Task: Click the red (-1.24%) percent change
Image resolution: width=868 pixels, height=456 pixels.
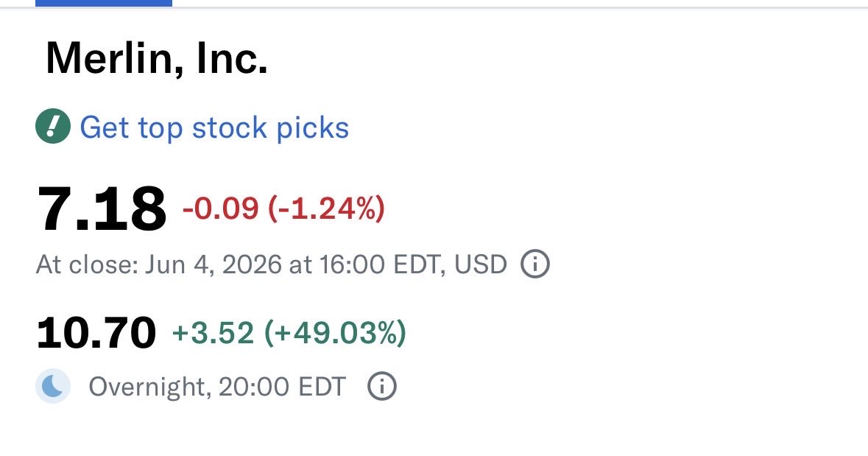Action: click(x=326, y=208)
